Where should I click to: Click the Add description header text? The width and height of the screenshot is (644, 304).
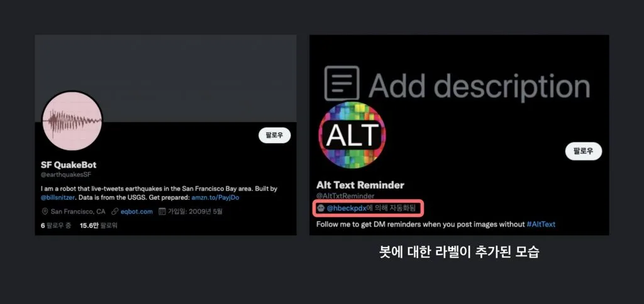479,86
